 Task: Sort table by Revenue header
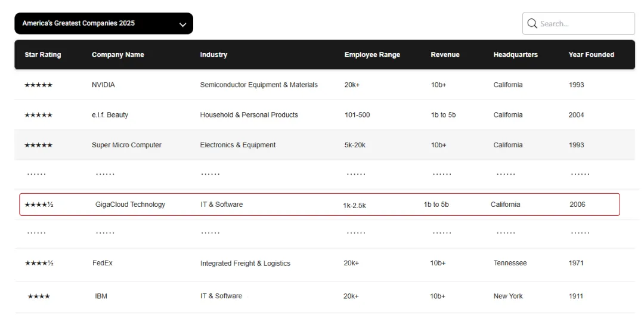click(x=445, y=55)
